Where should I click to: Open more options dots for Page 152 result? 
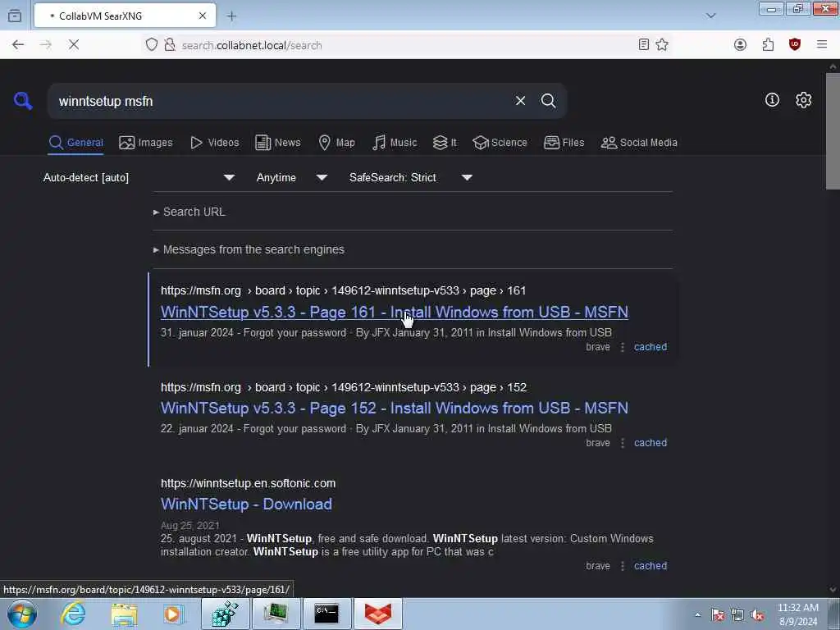tap(622, 443)
